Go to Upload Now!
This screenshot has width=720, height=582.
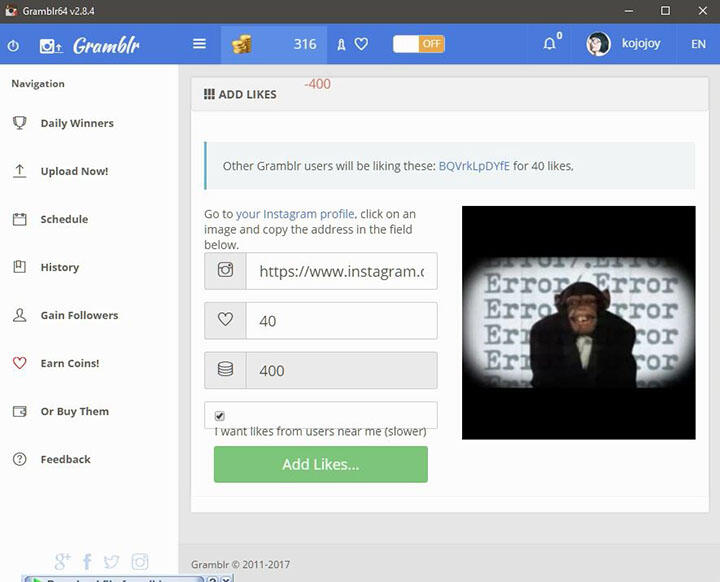click(x=74, y=171)
